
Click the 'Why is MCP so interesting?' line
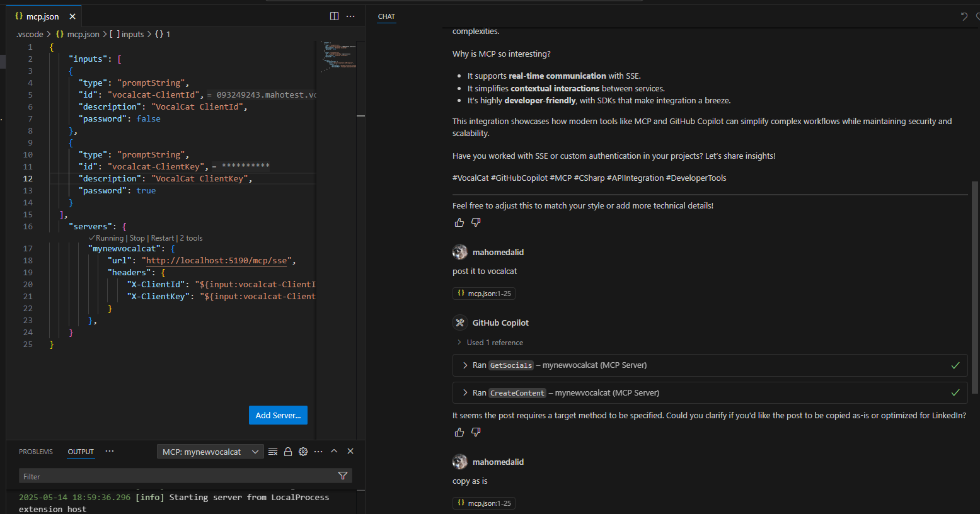[x=501, y=54]
